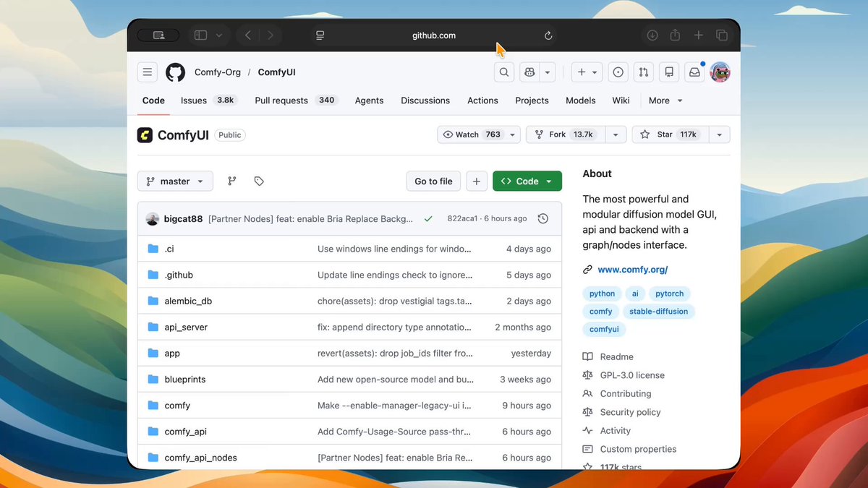Expand the More tabs dropdown
This screenshot has height=488, width=868.
tap(665, 100)
